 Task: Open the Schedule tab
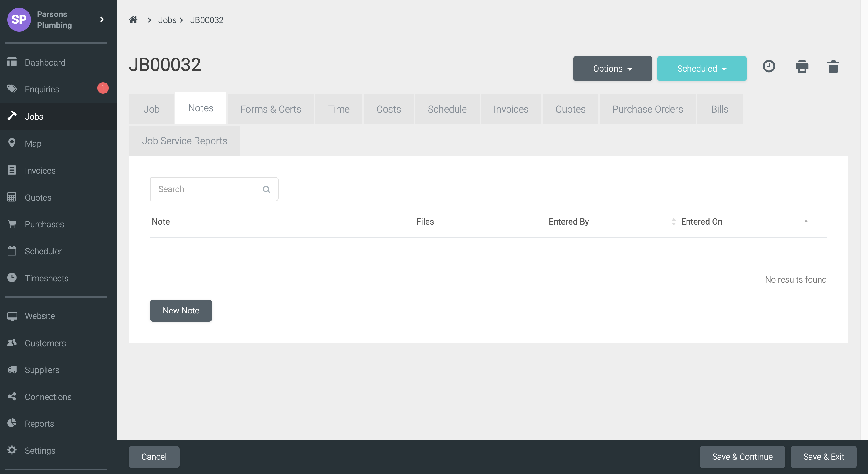click(447, 109)
